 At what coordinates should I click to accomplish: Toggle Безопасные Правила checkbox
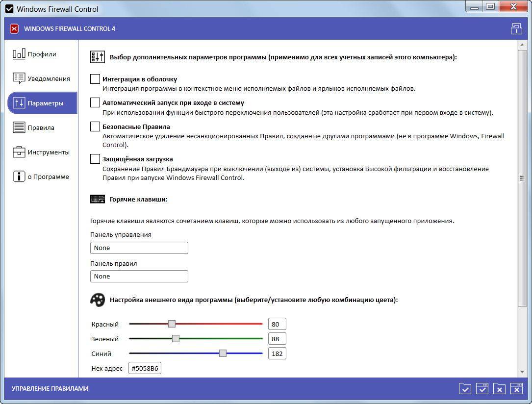[95, 126]
